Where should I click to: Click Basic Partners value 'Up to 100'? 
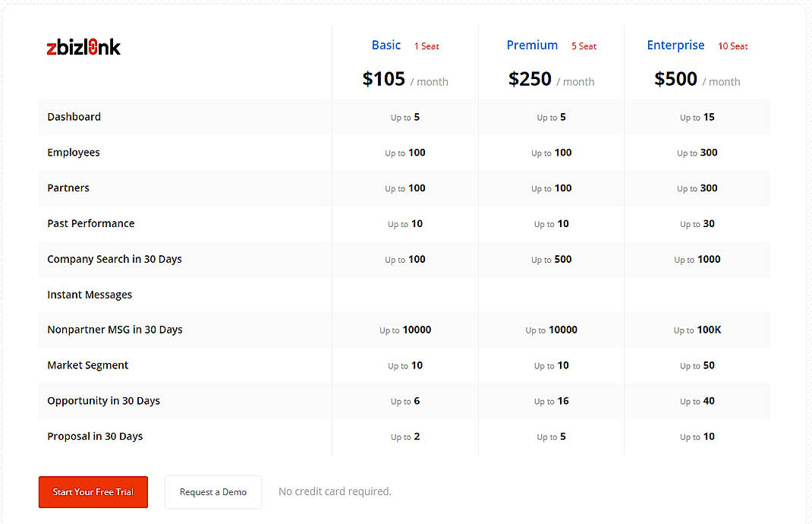tap(405, 188)
